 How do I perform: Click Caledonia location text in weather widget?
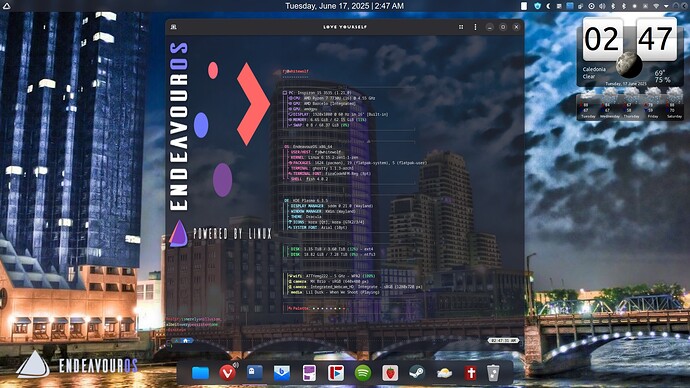point(594,69)
